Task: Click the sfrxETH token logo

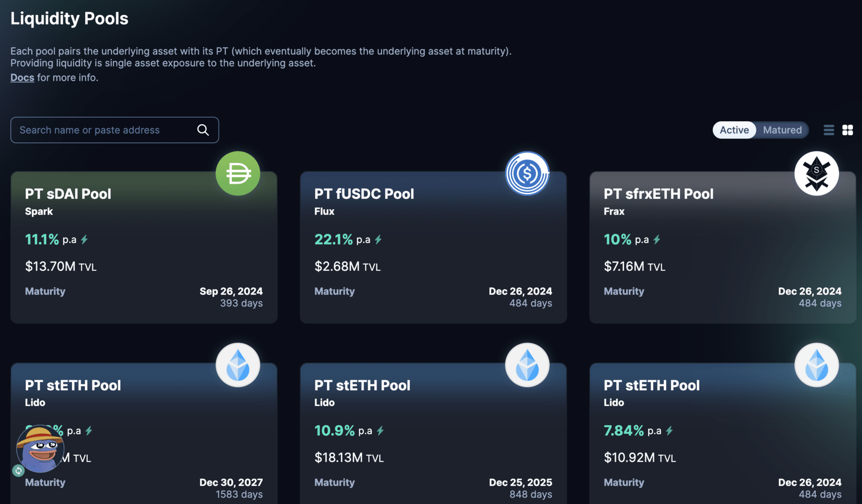Action: tap(816, 173)
